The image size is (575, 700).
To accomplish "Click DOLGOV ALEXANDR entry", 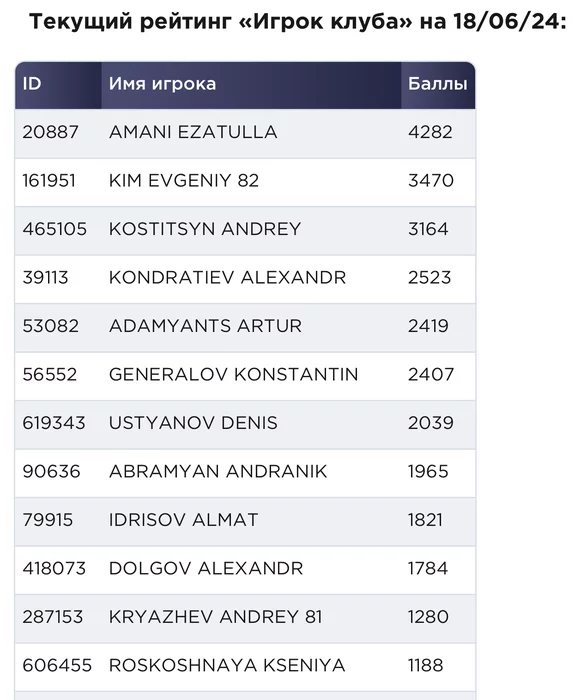I will [x=206, y=569].
